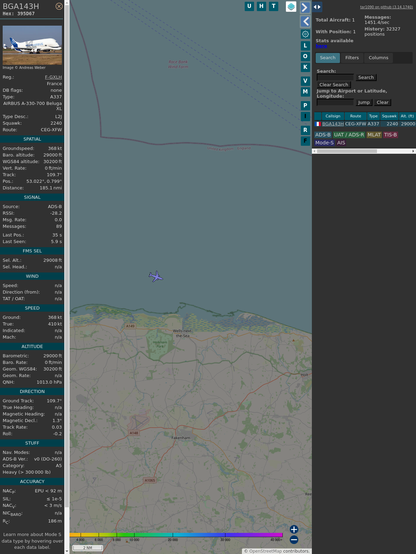Image resolution: width=416 pixels, height=554 pixels.
Task: Click the T map toggle button
Action: (274, 6)
